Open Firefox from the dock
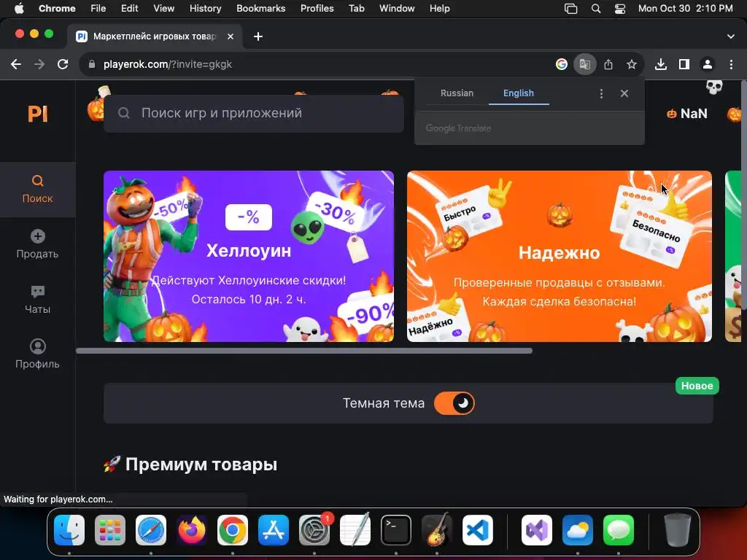 point(192,530)
